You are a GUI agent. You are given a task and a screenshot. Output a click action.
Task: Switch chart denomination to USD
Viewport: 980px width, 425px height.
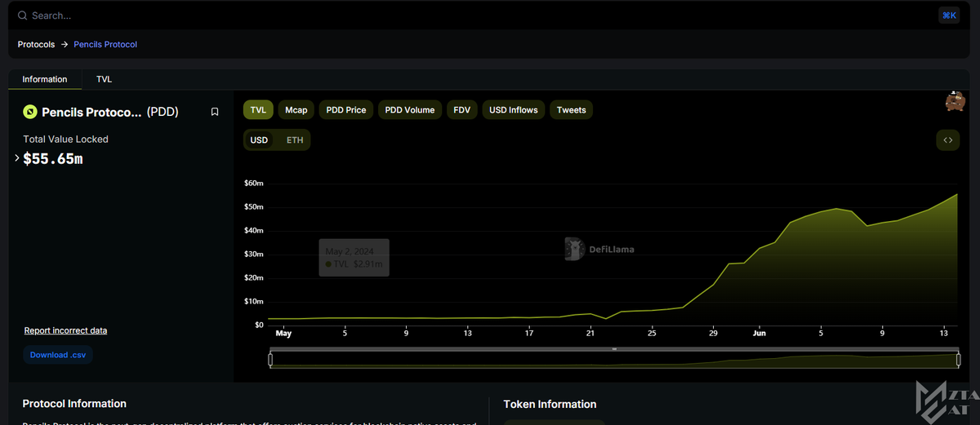click(x=259, y=140)
